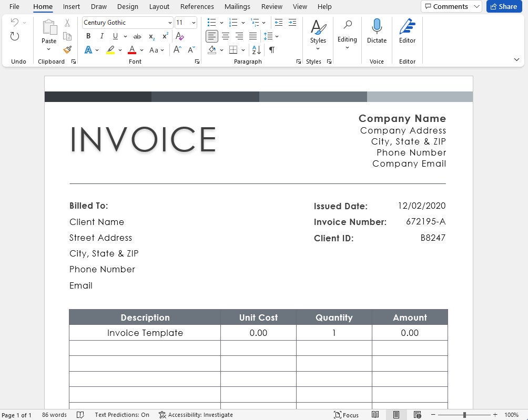
Task: Apply Strikethrough formatting
Action: [x=137, y=36]
